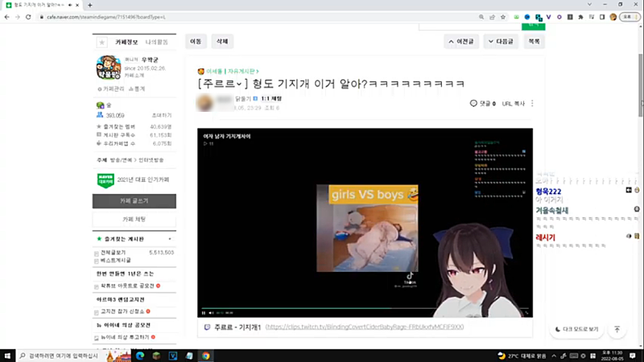Click the 초대하기 invite link
The width and height of the screenshot is (644, 362).
click(x=162, y=115)
